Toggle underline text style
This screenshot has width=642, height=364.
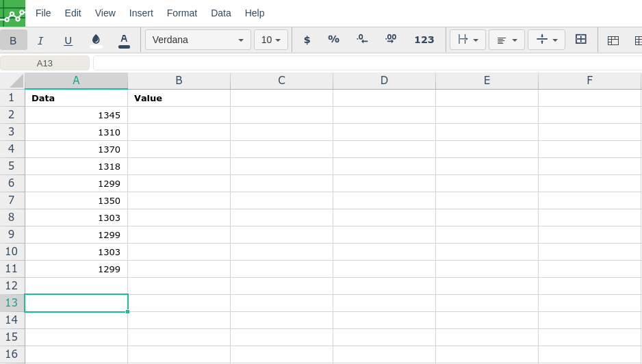tap(68, 40)
